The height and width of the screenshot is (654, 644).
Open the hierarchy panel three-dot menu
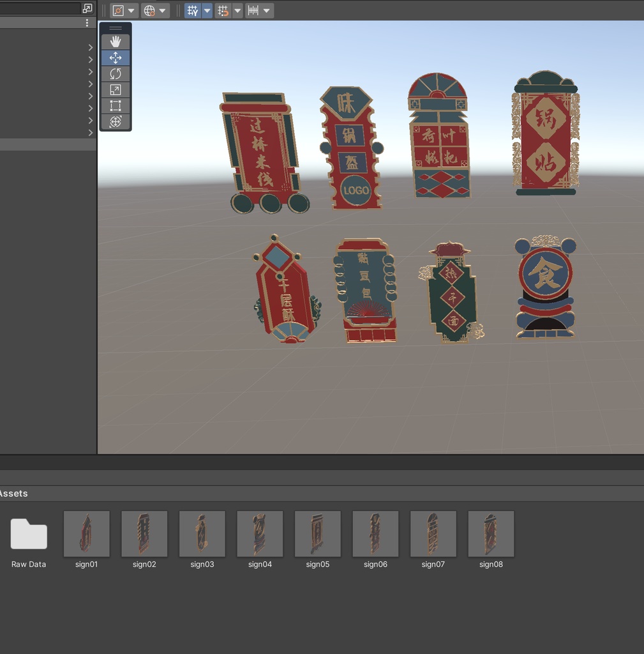[x=87, y=23]
